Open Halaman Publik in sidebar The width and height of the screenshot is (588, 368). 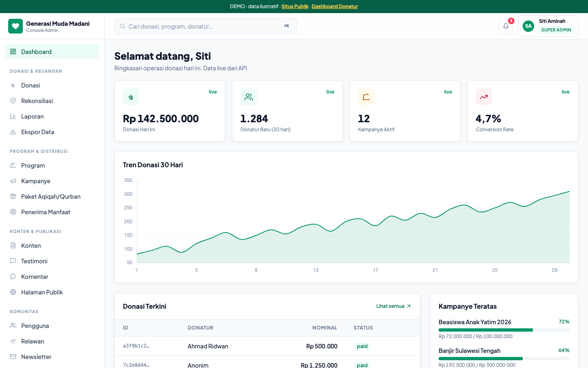pyautogui.click(x=52, y=292)
